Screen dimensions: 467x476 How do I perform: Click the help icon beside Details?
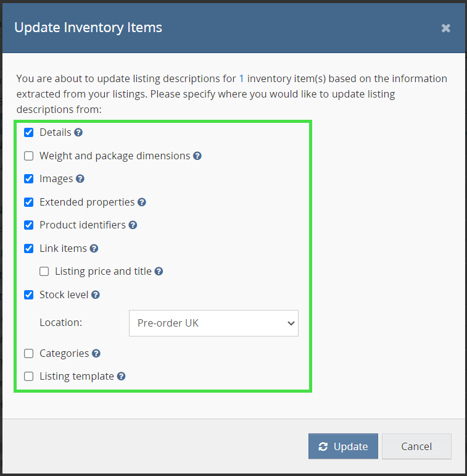pyautogui.click(x=78, y=133)
